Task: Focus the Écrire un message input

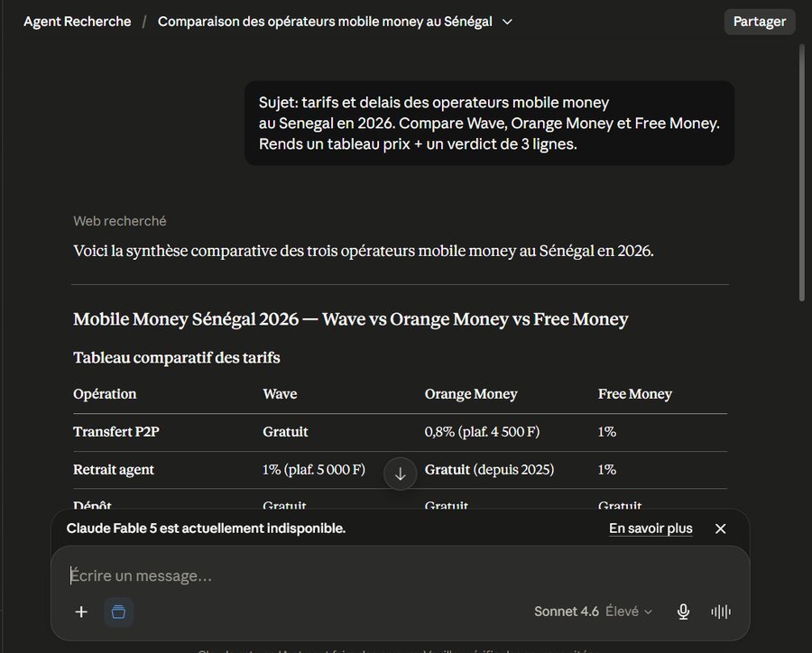Action: 400,575
